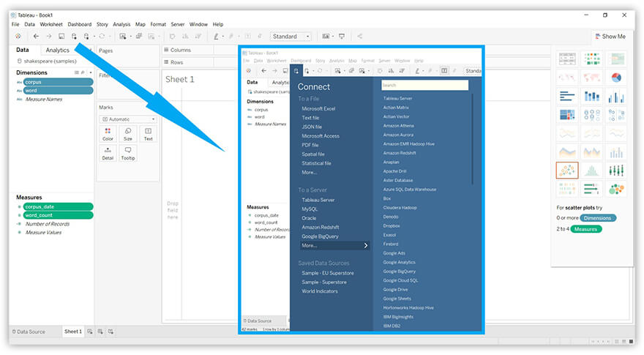Screen dimensions: 644x355
Task: Click the Share workbook toolbar icon
Action: pyautogui.click(x=360, y=36)
